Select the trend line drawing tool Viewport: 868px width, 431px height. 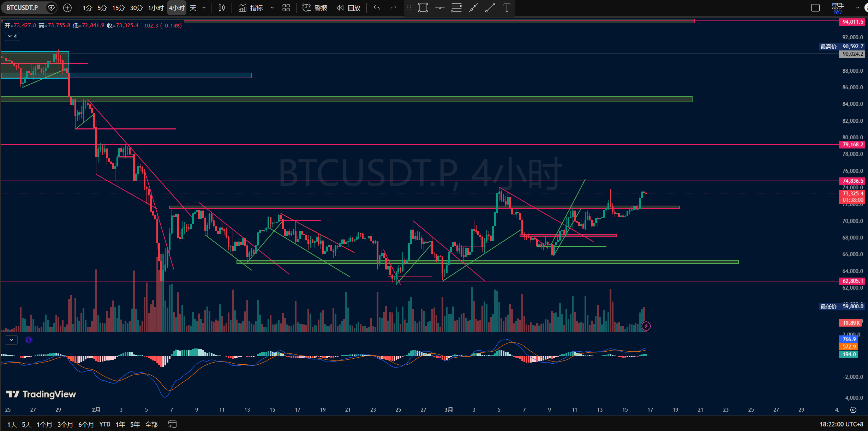click(490, 8)
